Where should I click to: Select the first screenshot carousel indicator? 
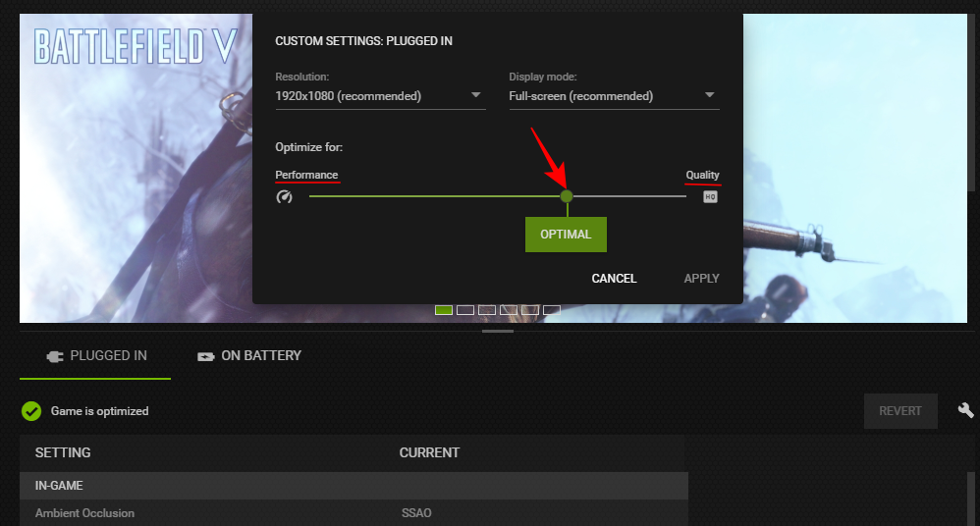coord(444,310)
